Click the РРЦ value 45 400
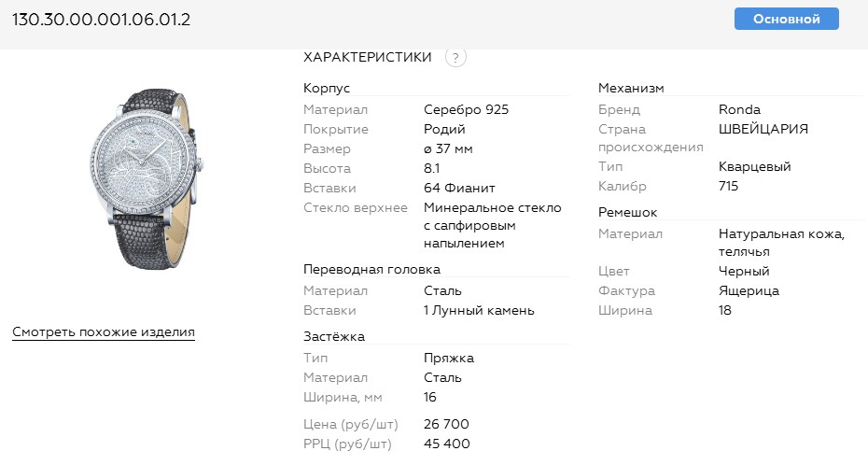868x465 pixels. [x=447, y=444]
